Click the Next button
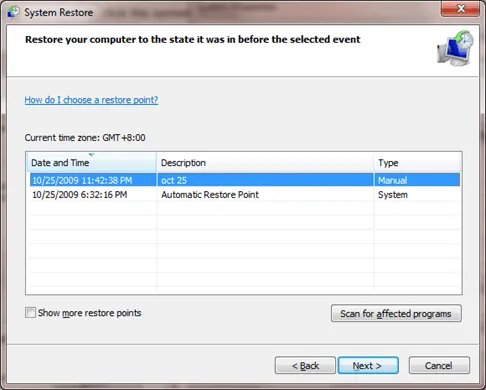The image size is (486, 390). 368,365
